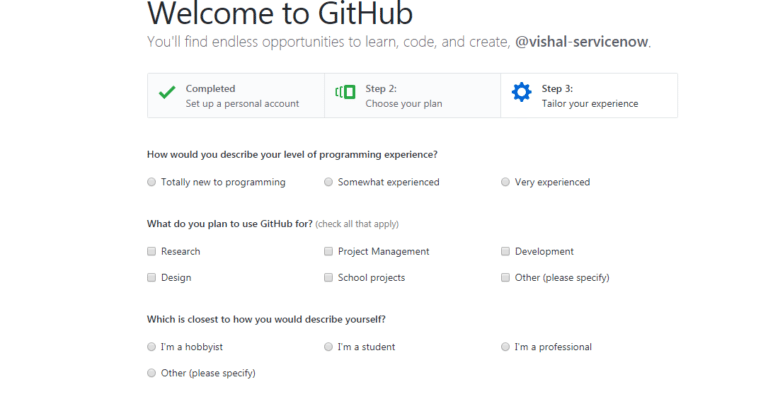Go to Step 2 Choose your plan

tap(412, 95)
